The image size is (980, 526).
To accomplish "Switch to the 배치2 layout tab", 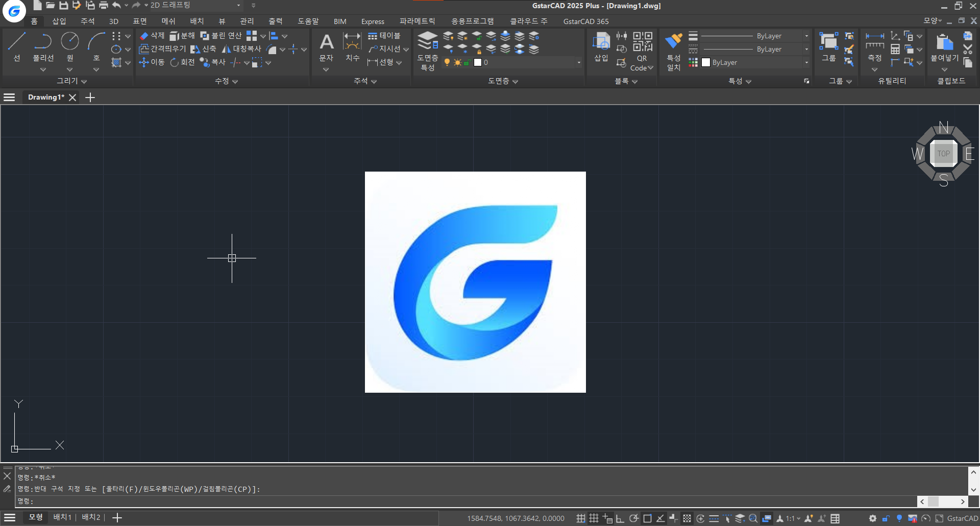I will [x=91, y=517].
